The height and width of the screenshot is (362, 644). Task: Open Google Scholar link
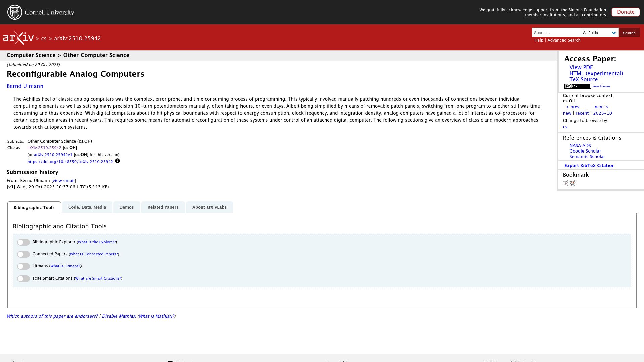[585, 151]
